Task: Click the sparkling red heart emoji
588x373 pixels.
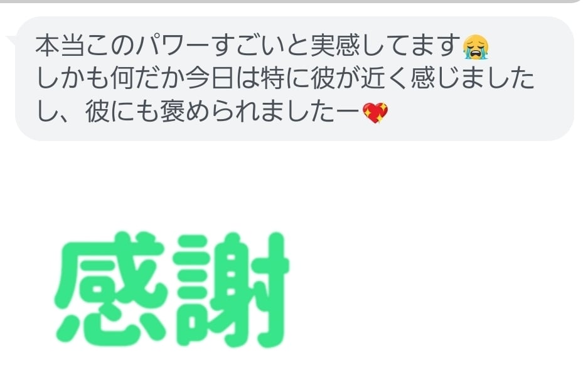Action: [375, 113]
